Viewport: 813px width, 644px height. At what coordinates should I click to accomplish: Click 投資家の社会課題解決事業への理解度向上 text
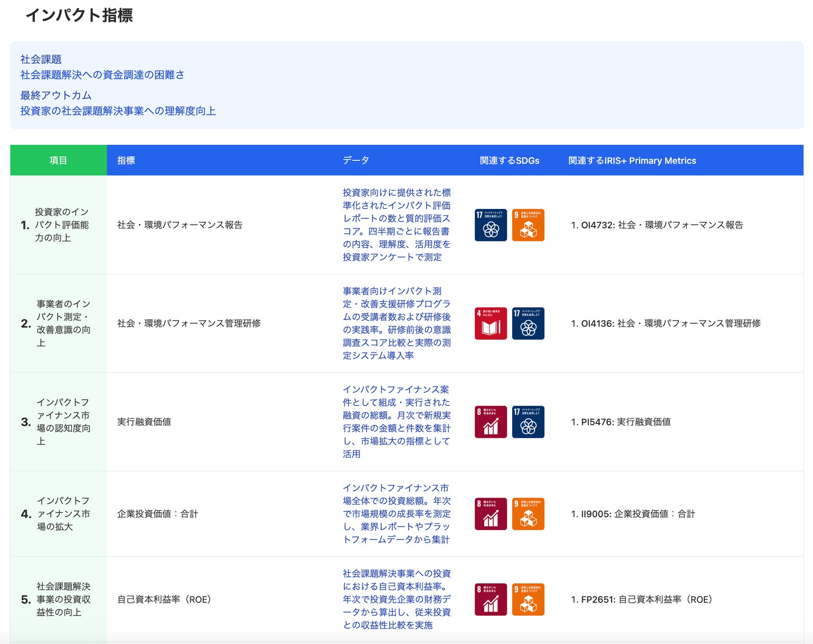click(x=118, y=111)
